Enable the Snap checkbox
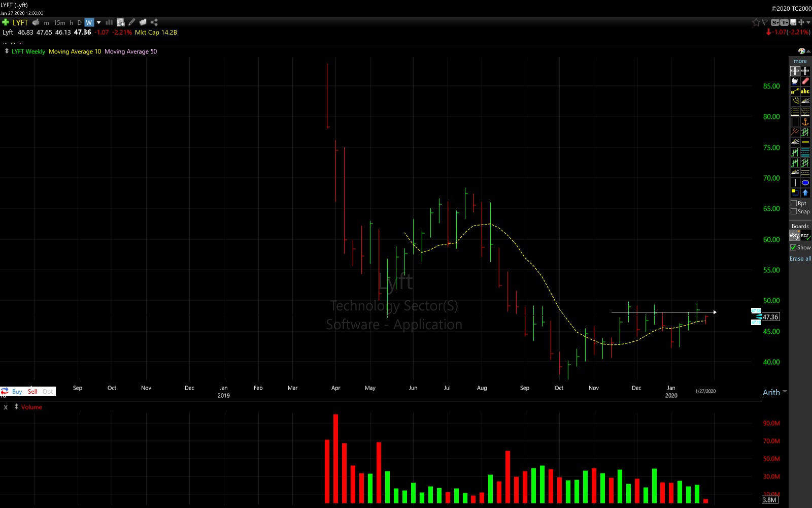The height and width of the screenshot is (508, 812). (x=794, y=211)
